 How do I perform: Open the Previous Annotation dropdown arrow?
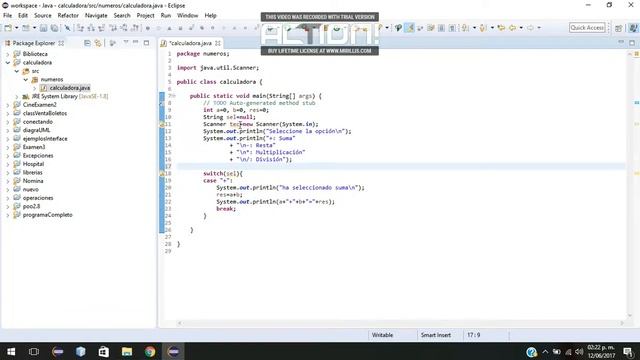pyautogui.click(x=492, y=28)
